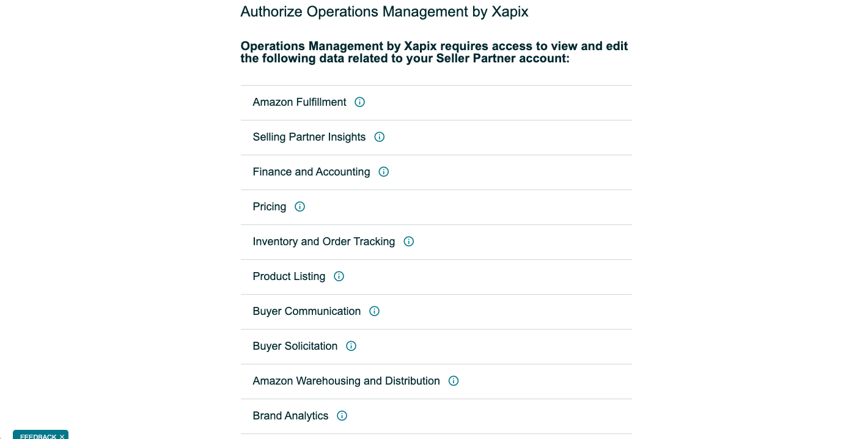Image resolution: width=868 pixels, height=439 pixels.
Task: Click Amazon Warehousing and Distribution info icon
Action: [454, 381]
